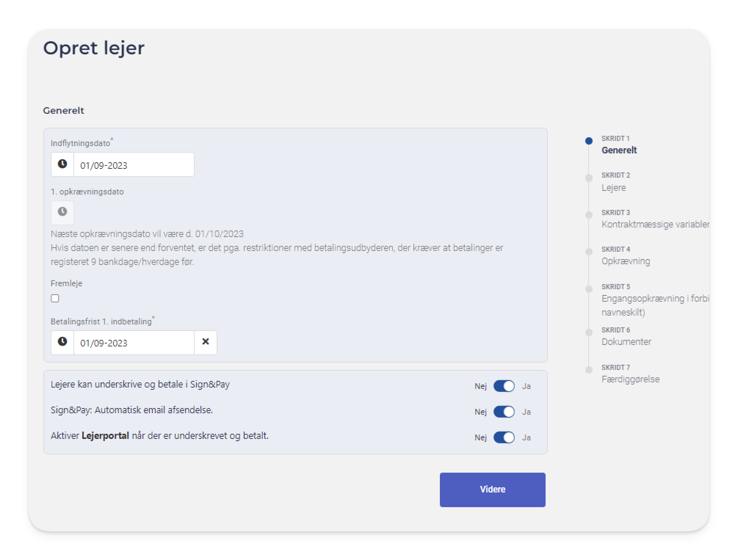Continue with the Videre button
738x560 pixels.
pyautogui.click(x=492, y=490)
